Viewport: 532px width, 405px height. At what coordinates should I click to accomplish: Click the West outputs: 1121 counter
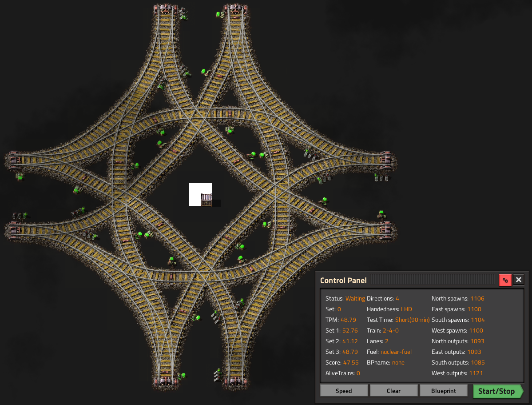point(457,373)
